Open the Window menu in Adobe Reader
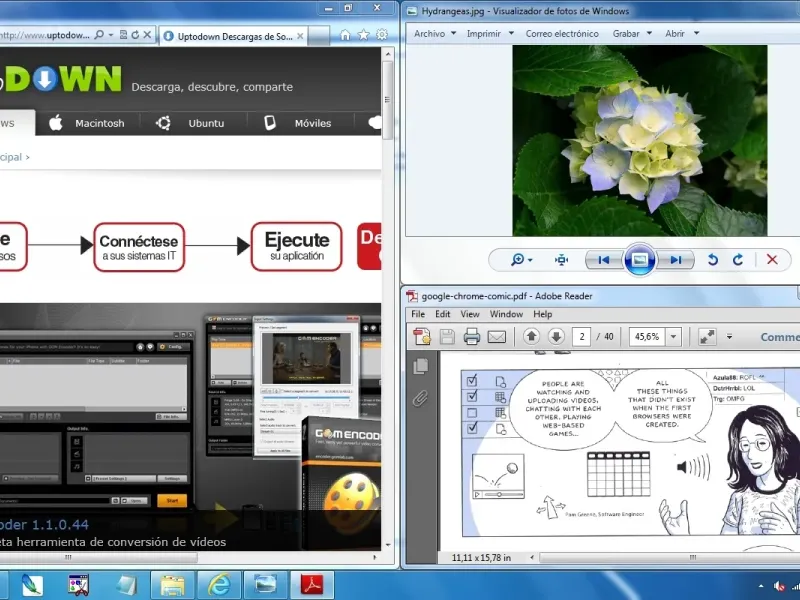This screenshot has height=600, width=800. (506, 314)
